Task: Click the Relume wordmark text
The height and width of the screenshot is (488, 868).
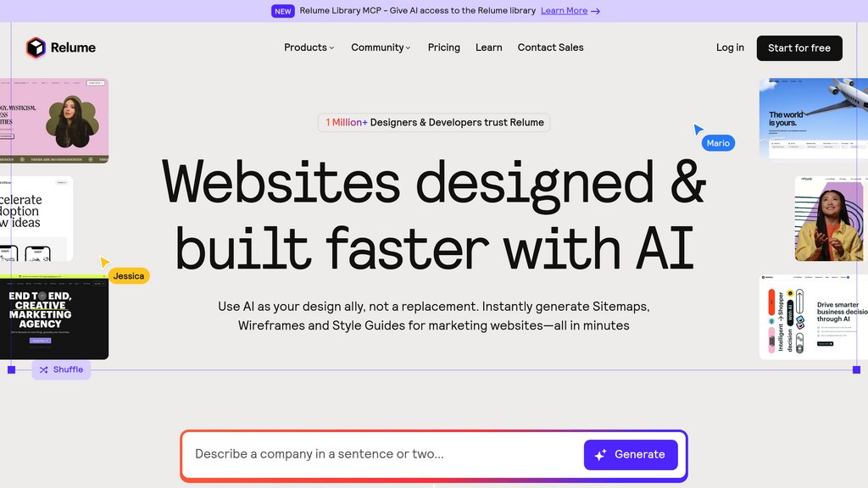Action: pyautogui.click(x=73, y=47)
